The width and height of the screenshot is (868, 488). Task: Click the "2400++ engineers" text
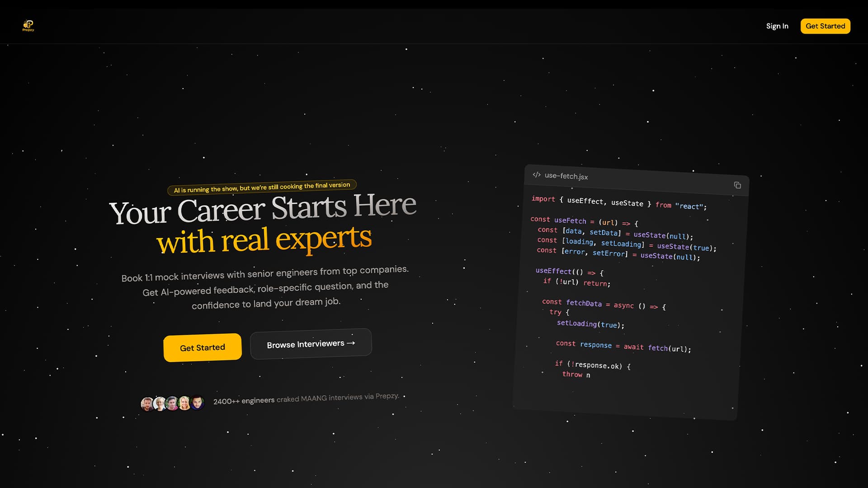(244, 401)
